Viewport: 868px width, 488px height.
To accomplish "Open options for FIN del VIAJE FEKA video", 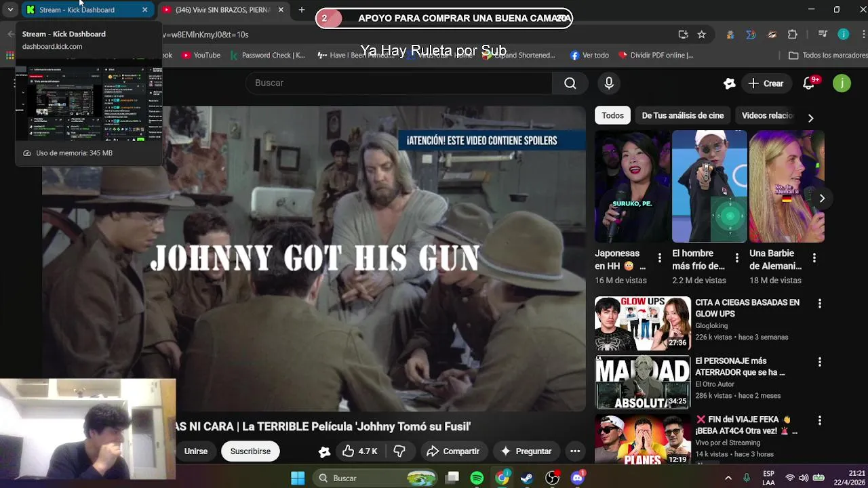I will (819, 421).
